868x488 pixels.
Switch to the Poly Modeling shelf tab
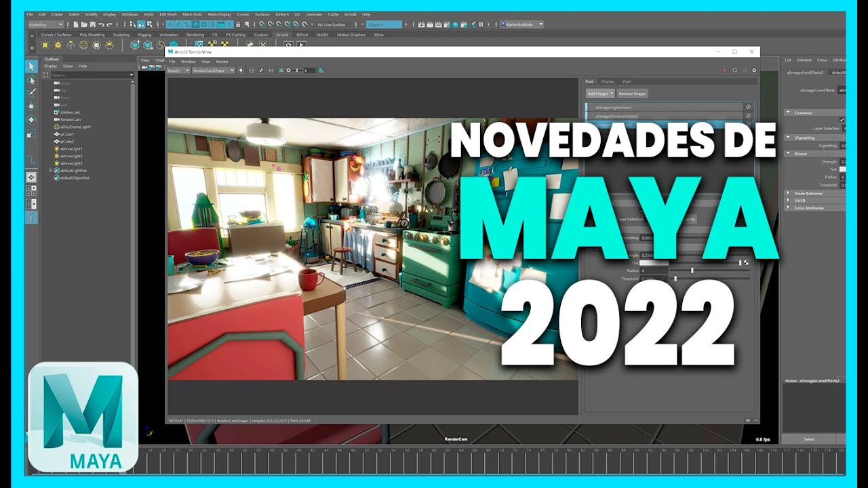pyautogui.click(x=92, y=35)
